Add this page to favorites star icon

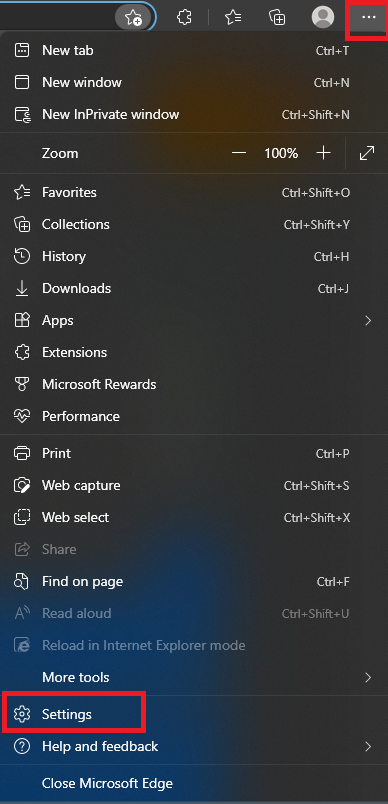coord(134,18)
